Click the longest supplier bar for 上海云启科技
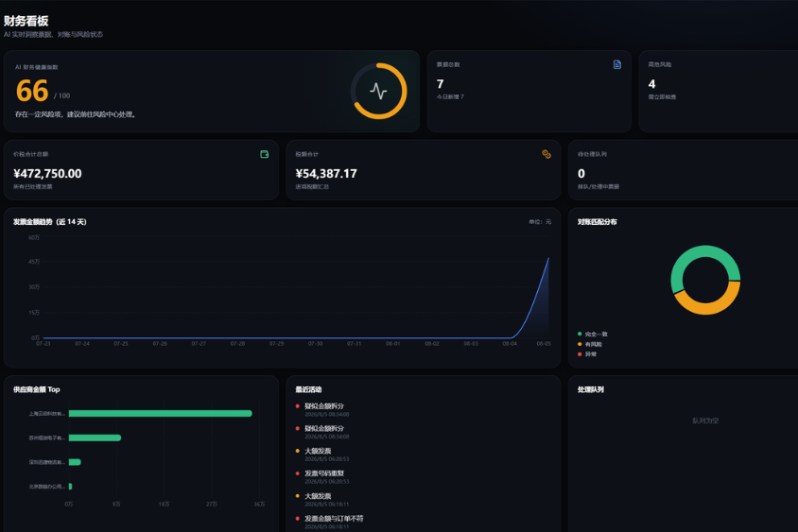 point(161,414)
